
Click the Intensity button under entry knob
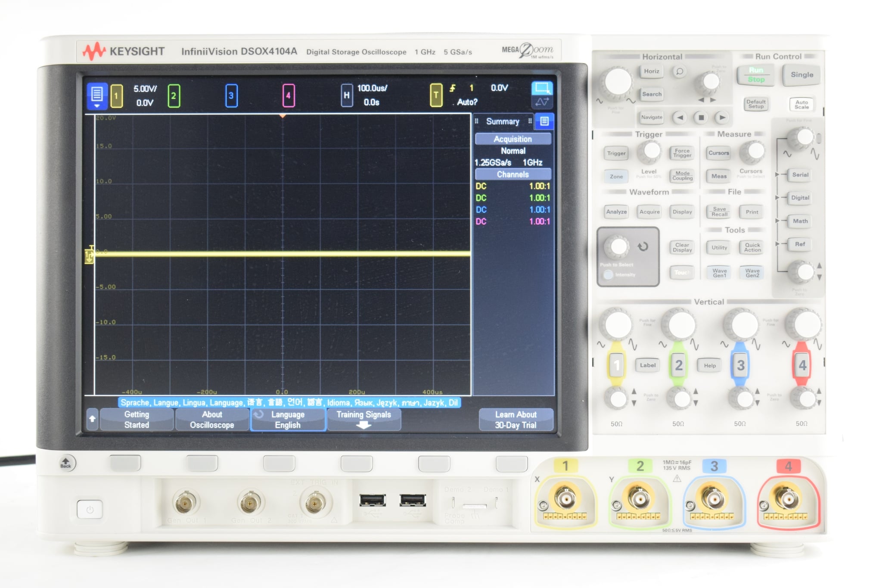[608, 274]
